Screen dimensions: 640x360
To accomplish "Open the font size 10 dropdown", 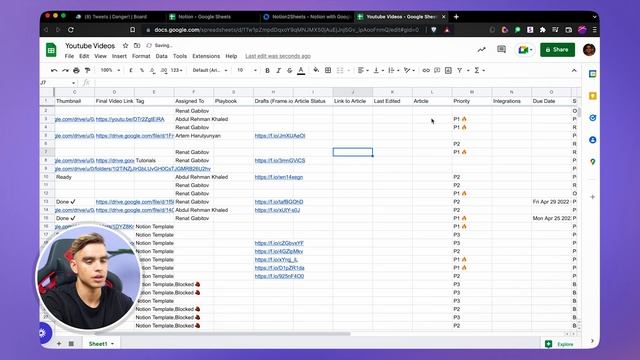I will (x=247, y=71).
